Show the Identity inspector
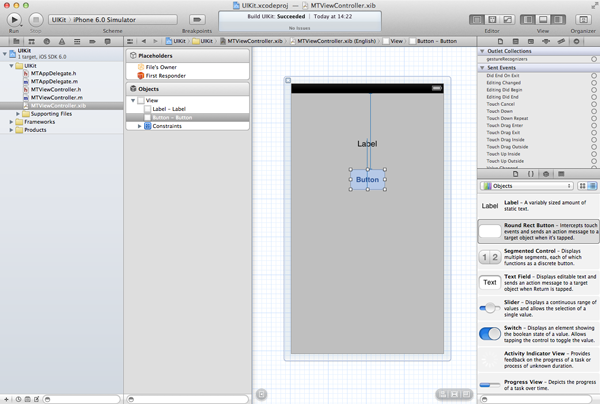This screenshot has height=404, width=600. click(x=531, y=41)
